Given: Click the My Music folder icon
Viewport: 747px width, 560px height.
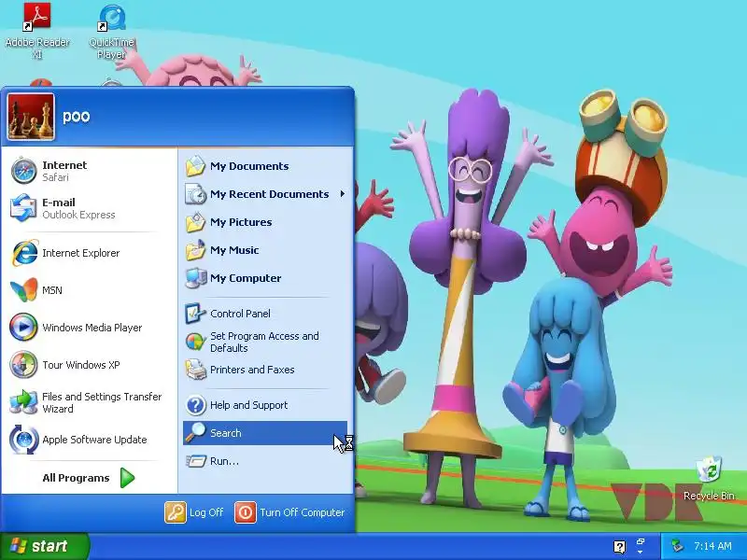Looking at the screenshot, I should point(195,250).
